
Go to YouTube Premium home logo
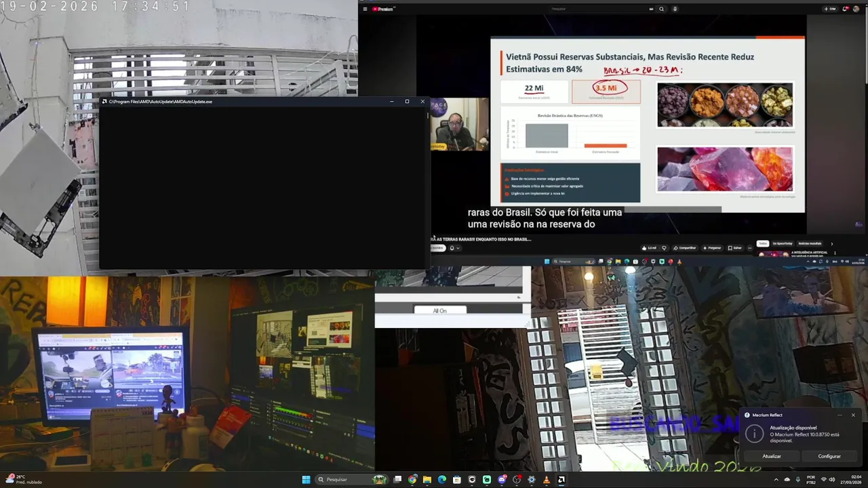tap(383, 9)
